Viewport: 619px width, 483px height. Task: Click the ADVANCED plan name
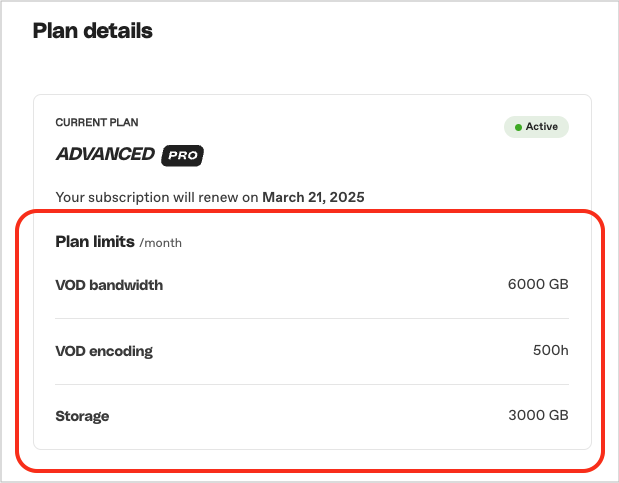pos(105,154)
